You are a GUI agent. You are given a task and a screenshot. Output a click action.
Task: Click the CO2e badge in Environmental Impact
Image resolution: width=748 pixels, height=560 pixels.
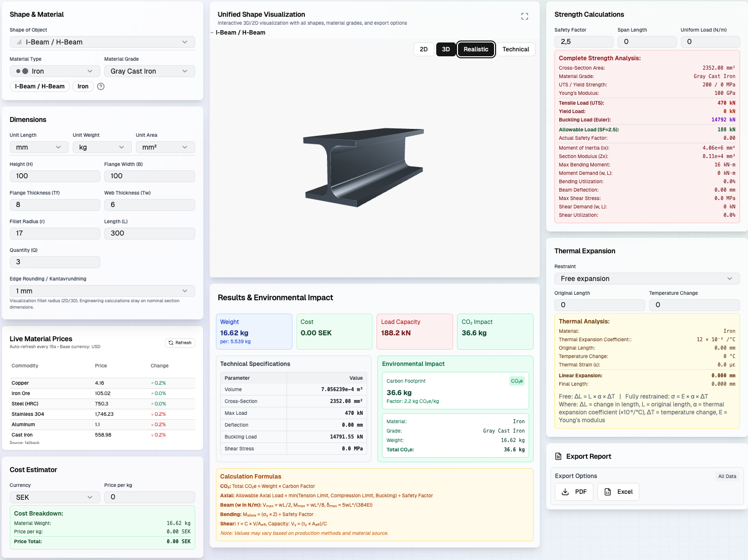coord(517,381)
